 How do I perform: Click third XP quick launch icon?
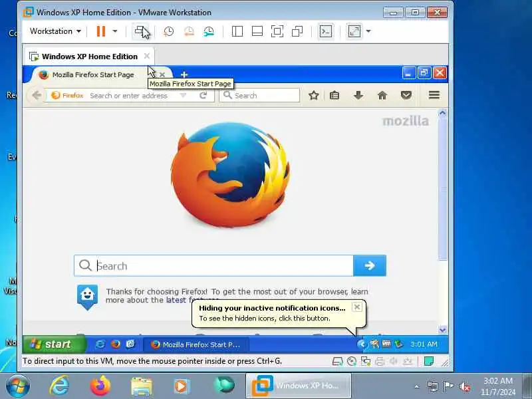click(x=130, y=344)
